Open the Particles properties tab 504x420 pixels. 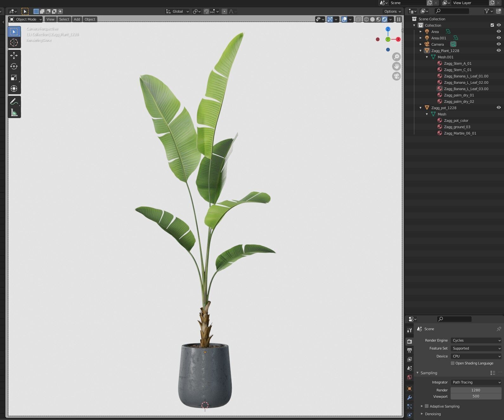point(410,406)
